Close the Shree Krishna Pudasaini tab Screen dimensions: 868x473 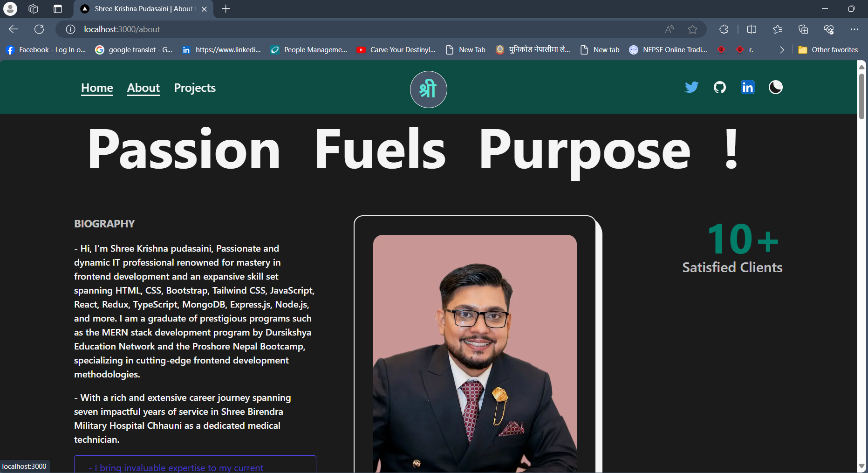(204, 9)
